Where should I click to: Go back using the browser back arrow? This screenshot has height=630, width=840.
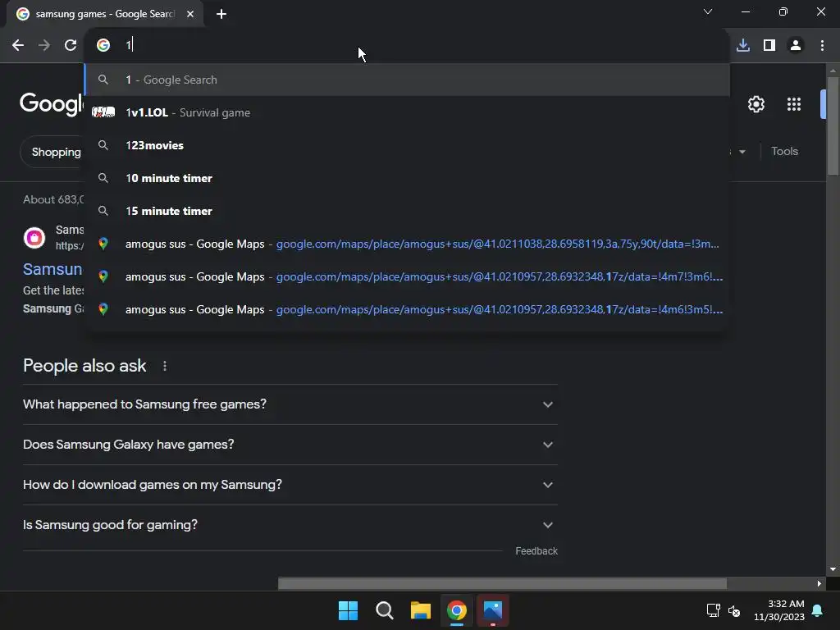[18, 45]
